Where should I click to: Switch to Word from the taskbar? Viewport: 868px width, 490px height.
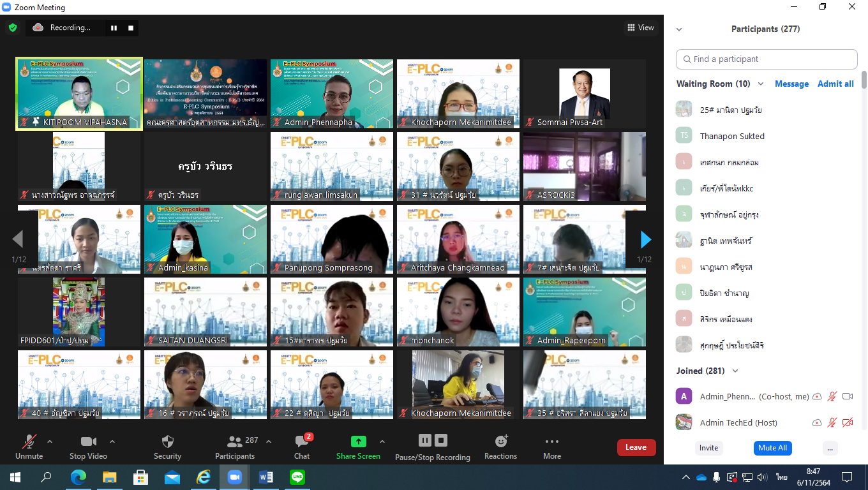tap(266, 477)
